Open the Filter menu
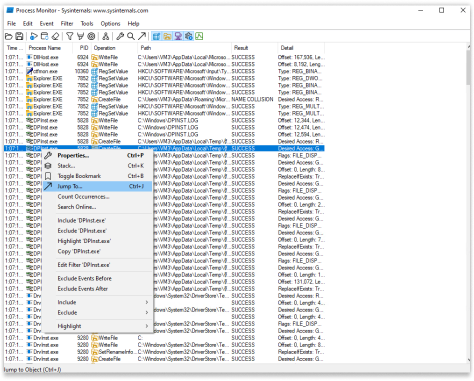Image resolution: width=474 pixels, height=381 pixels. point(67,24)
